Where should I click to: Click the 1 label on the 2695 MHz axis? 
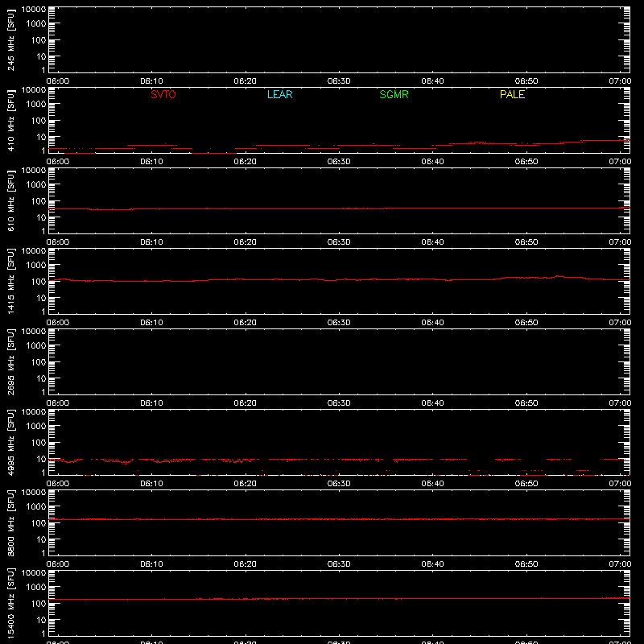(x=43, y=392)
